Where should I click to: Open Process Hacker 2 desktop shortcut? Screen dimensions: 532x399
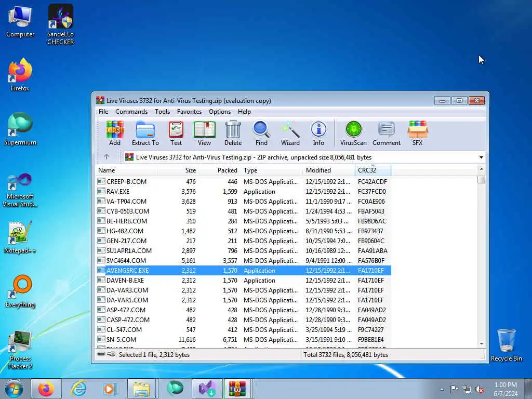(x=20, y=350)
